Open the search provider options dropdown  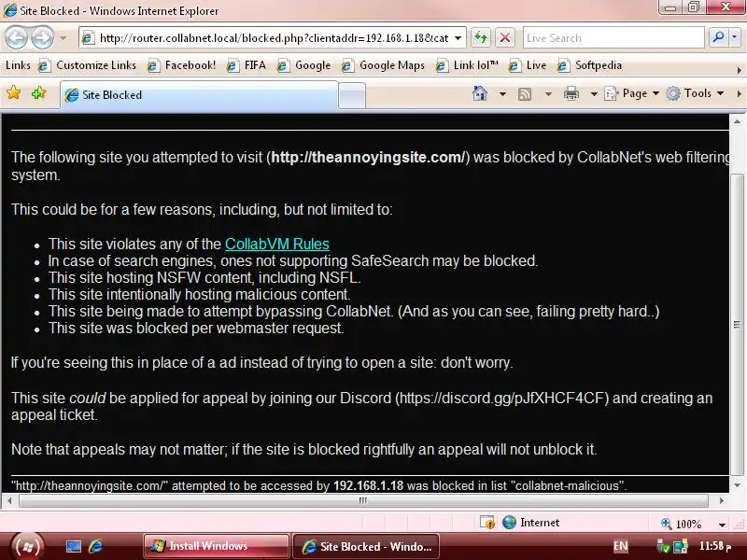(734, 37)
